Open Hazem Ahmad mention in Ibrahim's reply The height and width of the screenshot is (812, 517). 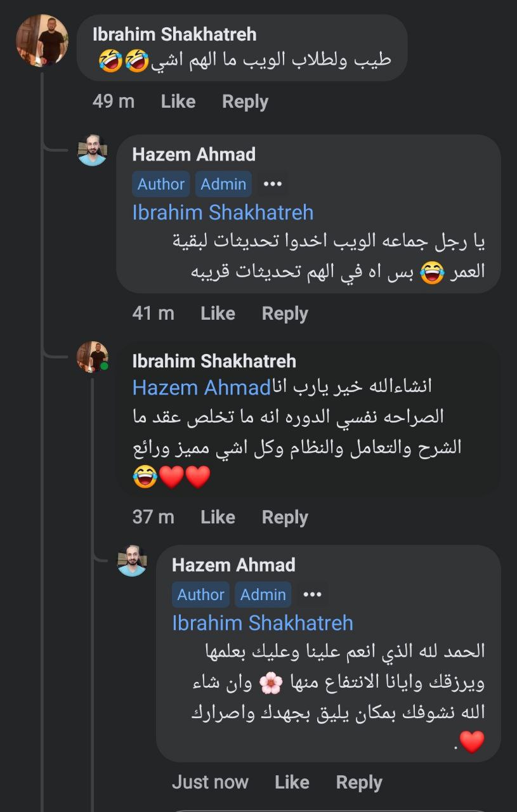(201, 388)
